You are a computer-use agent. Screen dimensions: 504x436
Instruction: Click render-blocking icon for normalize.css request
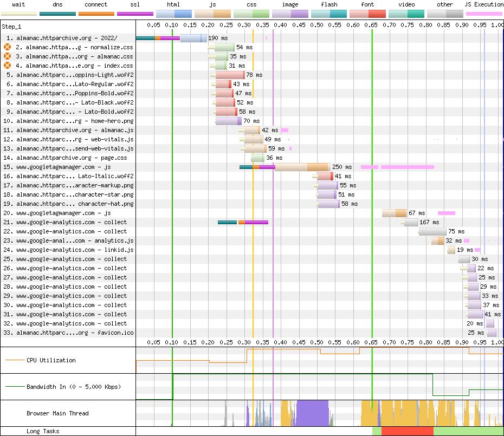tap(8, 47)
